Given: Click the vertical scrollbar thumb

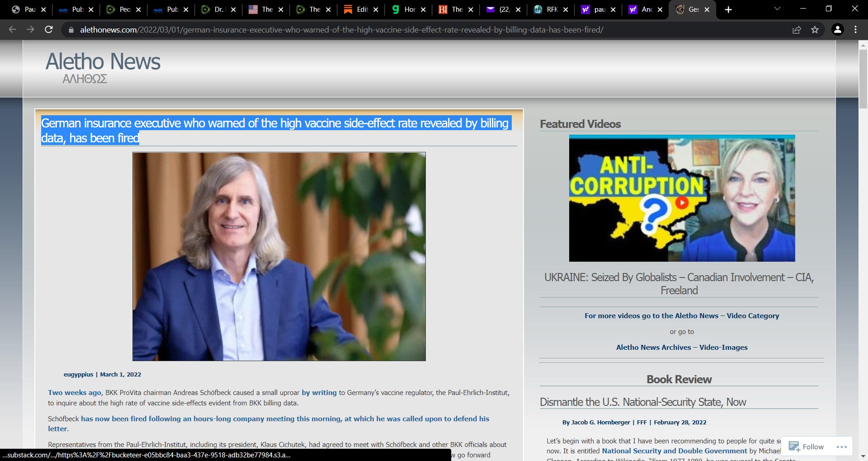Looking at the screenshot, I should (x=863, y=79).
